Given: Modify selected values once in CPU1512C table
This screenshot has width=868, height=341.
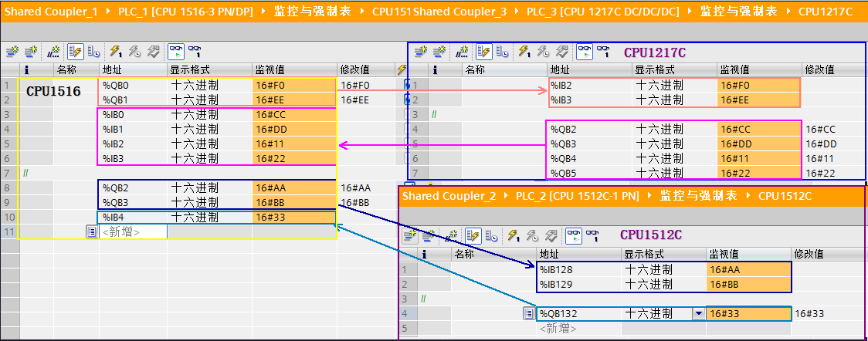Looking at the screenshot, I should coord(514,235).
